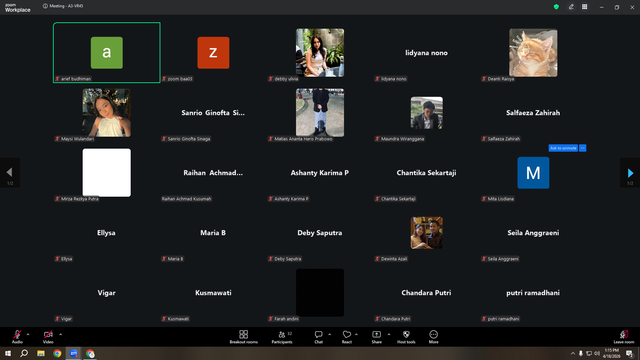
Task: Expand share options arrow beside Share
Action: point(389,334)
